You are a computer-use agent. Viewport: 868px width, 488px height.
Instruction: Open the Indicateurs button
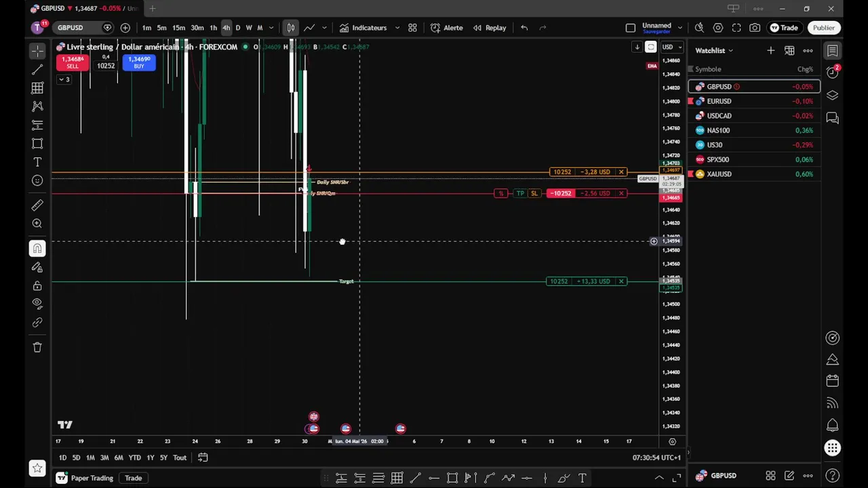point(363,28)
